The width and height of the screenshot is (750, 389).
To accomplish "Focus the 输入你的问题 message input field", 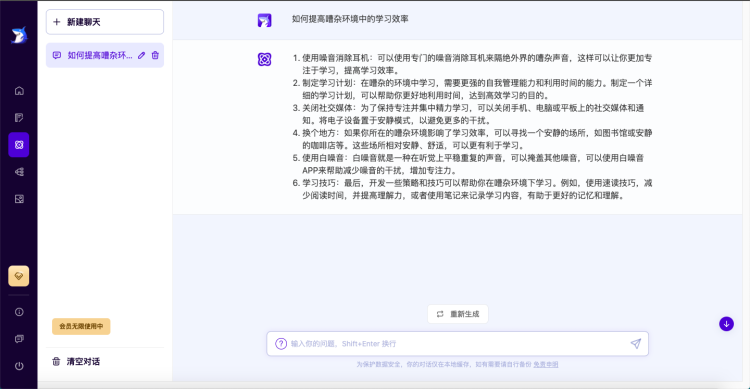I will (458, 344).
